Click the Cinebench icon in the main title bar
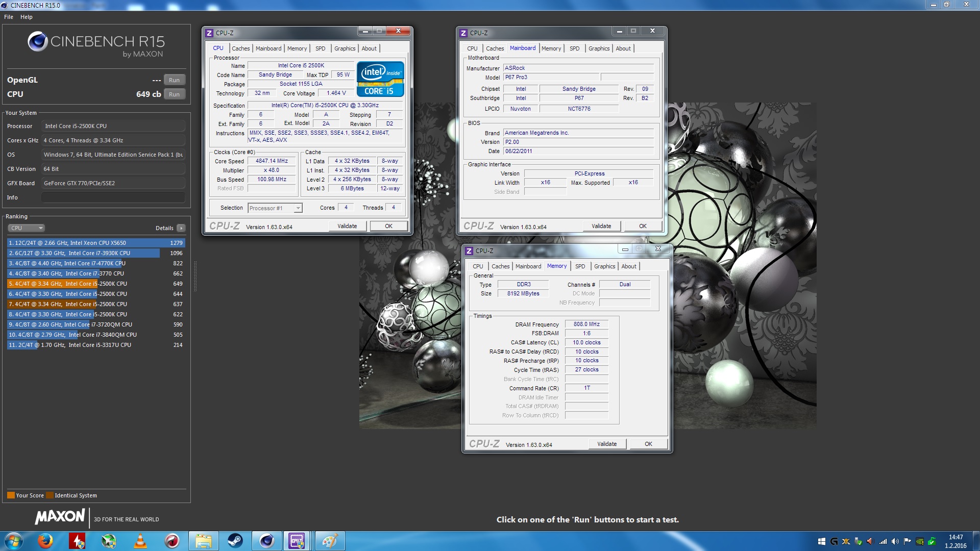Screen dimensions: 980x551 tap(5, 5)
